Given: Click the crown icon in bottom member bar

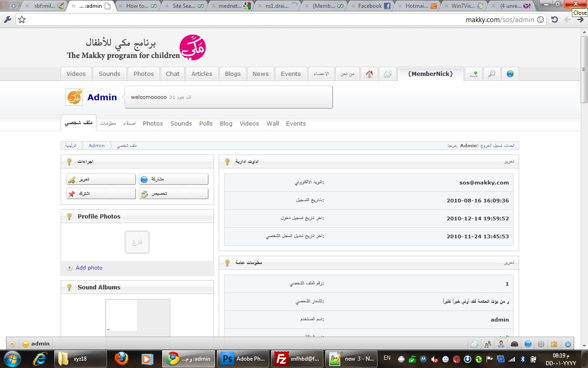Looking at the screenshot, I should 554,344.
